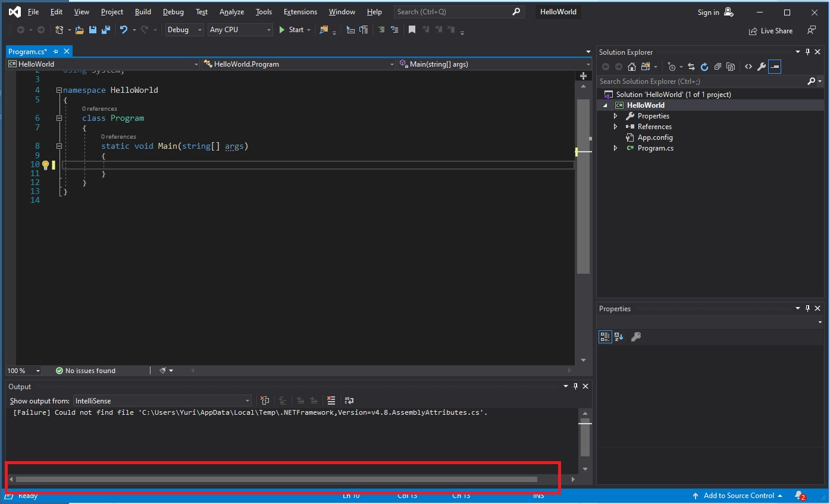The height and width of the screenshot is (504, 830).
Task: Toggle auto-hide pin on Properties panel
Action: tap(808, 308)
